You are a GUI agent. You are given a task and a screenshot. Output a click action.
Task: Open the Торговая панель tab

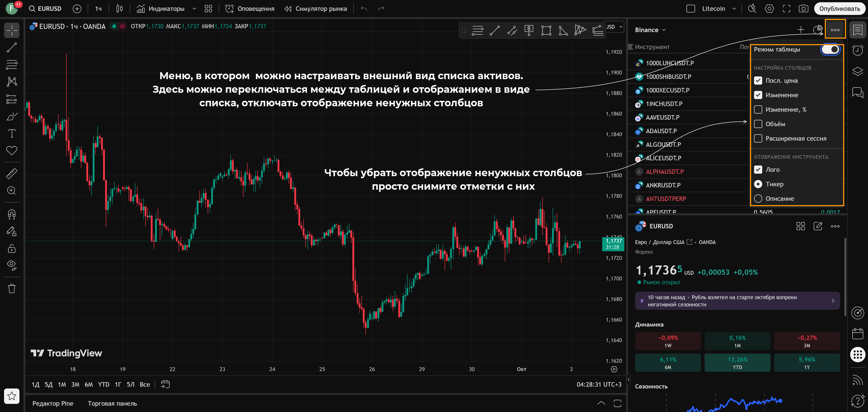(x=112, y=404)
